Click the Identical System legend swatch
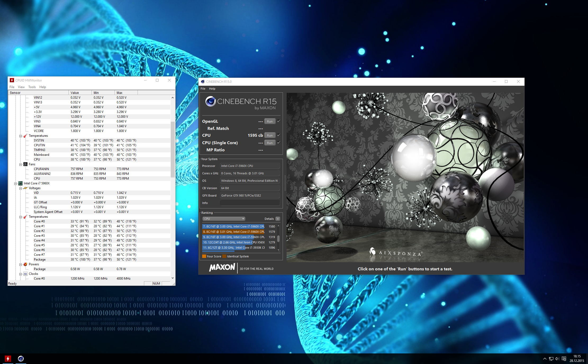Screen dimensions: 588x364 pos(224,256)
